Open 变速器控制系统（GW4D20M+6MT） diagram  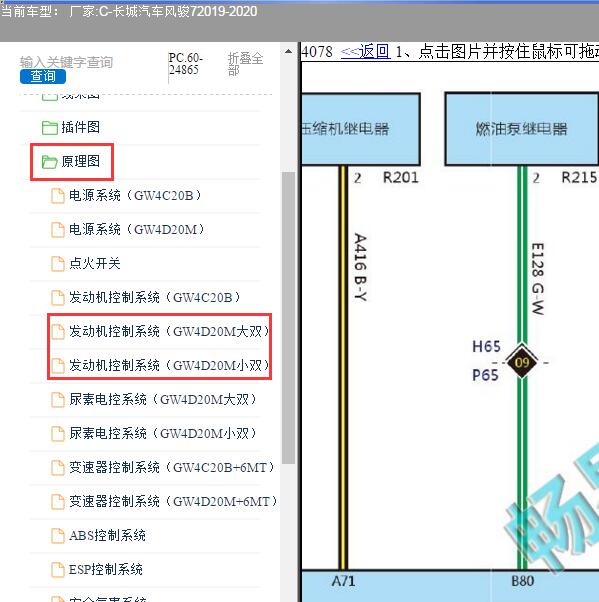tap(173, 501)
